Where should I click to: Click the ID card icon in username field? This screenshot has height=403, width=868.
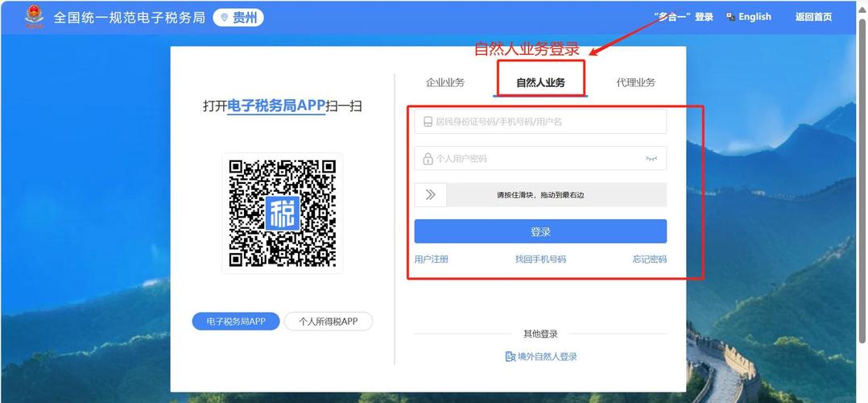pos(428,122)
